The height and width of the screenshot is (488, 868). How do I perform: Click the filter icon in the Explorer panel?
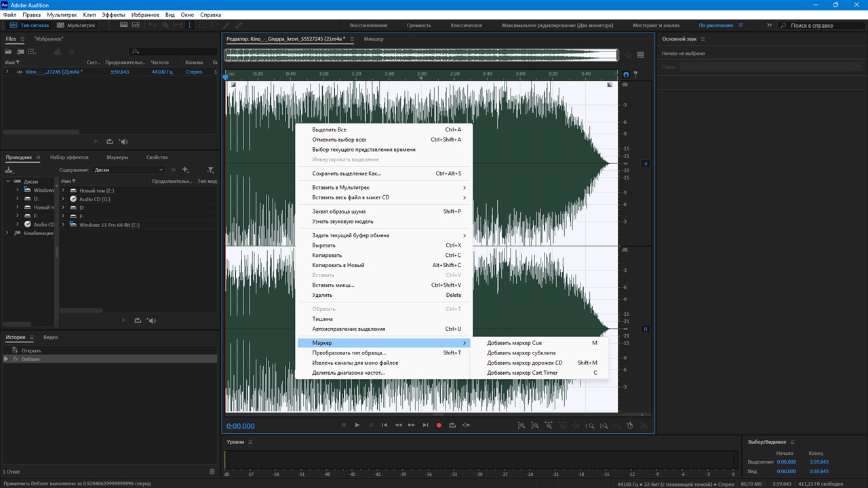[210, 169]
